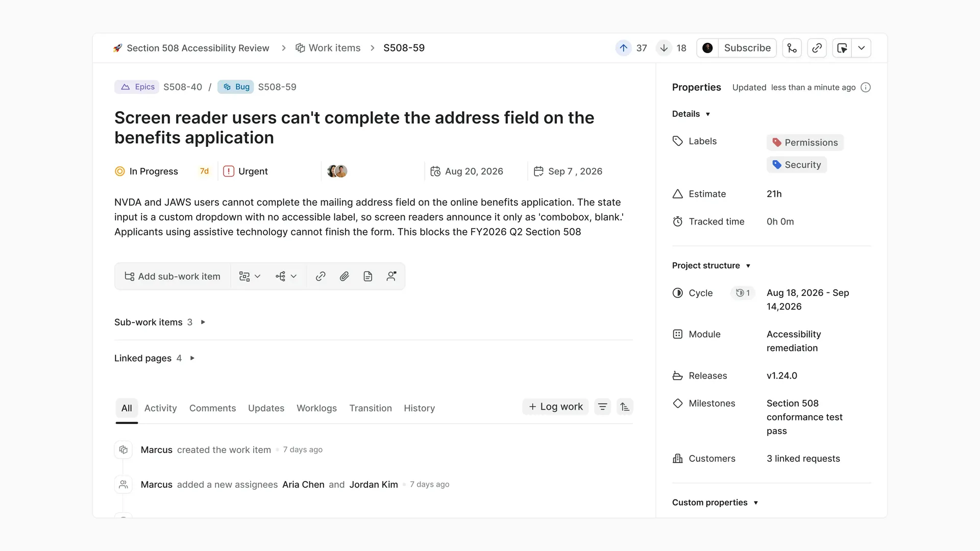Click the Permissions label tag

click(x=805, y=142)
